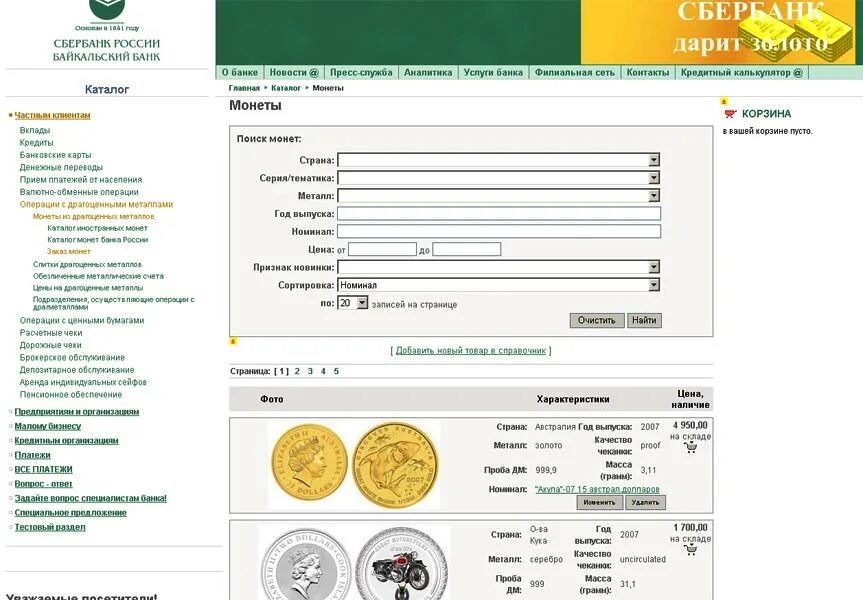Open the Пресс-служба menu

pos(361,72)
